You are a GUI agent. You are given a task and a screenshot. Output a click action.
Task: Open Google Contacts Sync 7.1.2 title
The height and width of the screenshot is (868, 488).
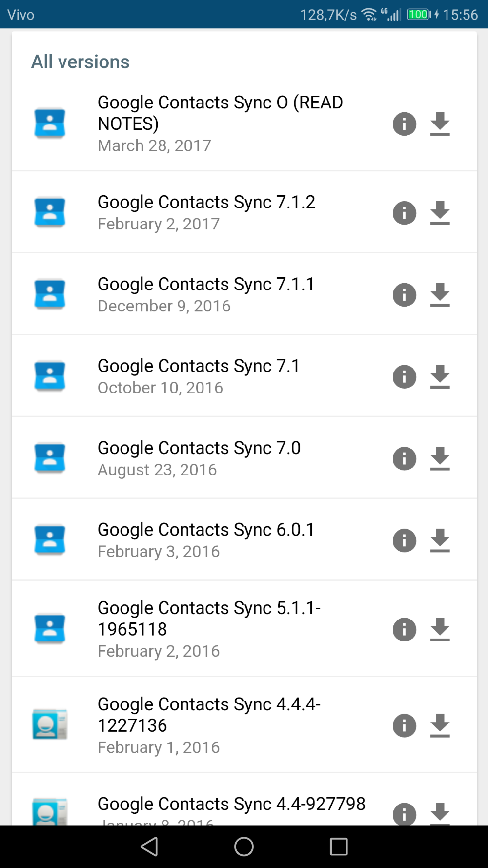[206, 202]
